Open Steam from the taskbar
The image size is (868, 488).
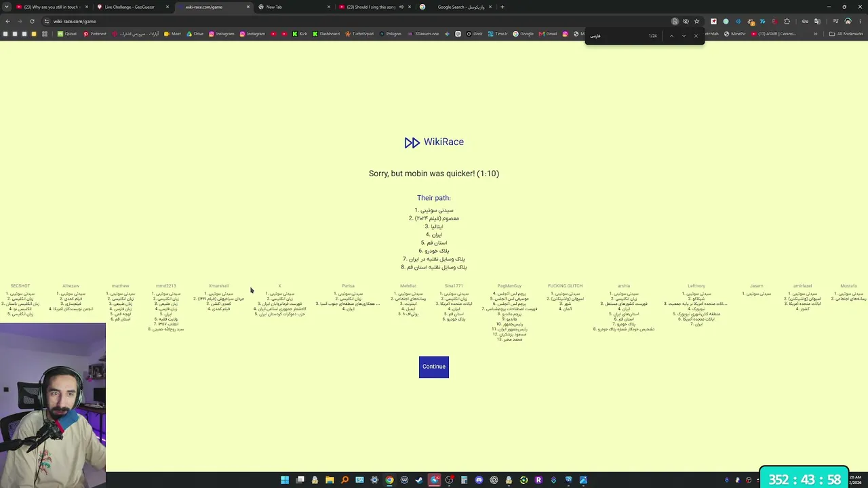tap(419, 480)
